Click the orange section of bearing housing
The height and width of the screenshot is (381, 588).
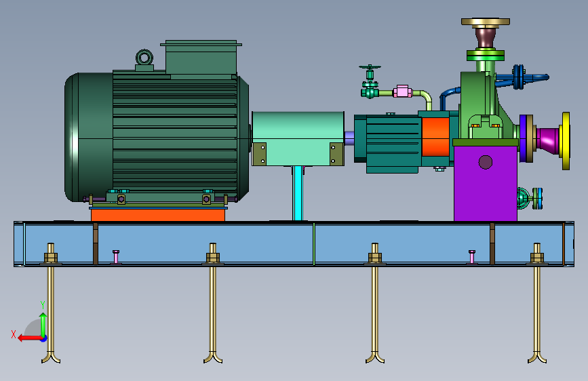pos(435,137)
